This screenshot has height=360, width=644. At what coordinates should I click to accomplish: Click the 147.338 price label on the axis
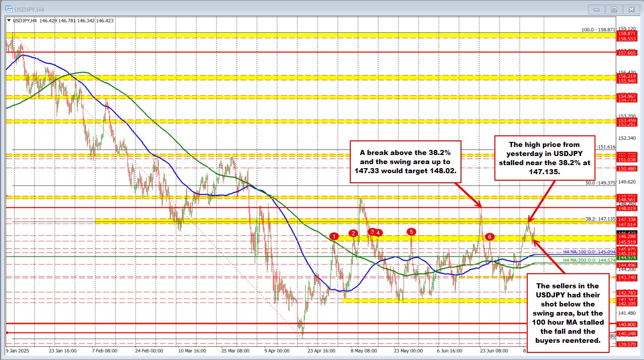click(626, 220)
